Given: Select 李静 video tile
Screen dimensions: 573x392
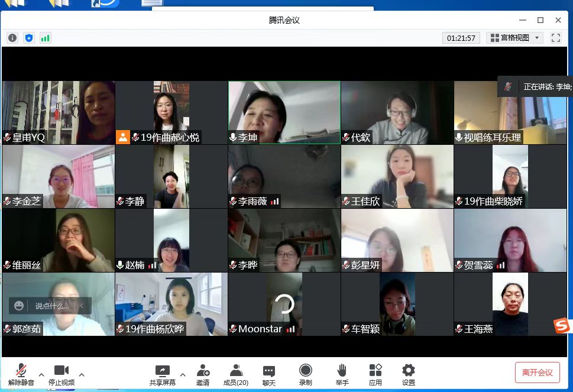Looking at the screenshot, I should coord(171,176).
